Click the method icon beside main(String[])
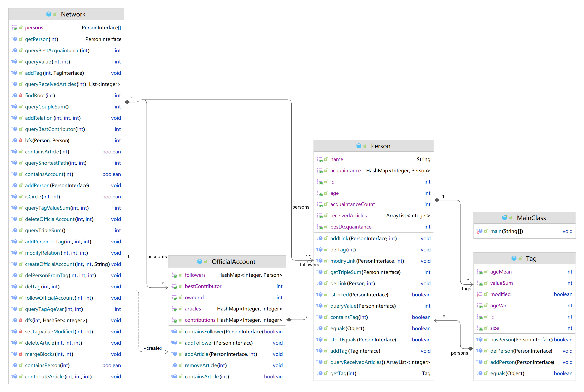The height and width of the screenshot is (392, 584). [x=479, y=231]
